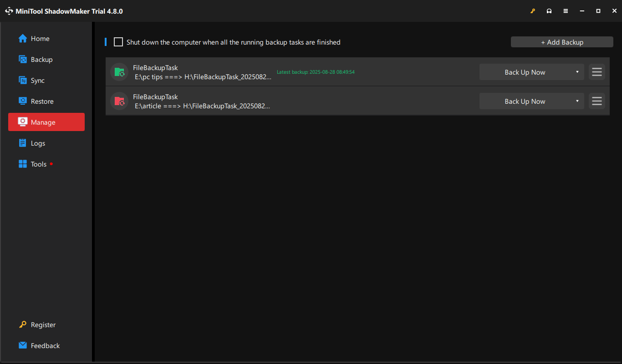Open the Sync section
Screen dimensions: 622x364
click(x=46, y=81)
